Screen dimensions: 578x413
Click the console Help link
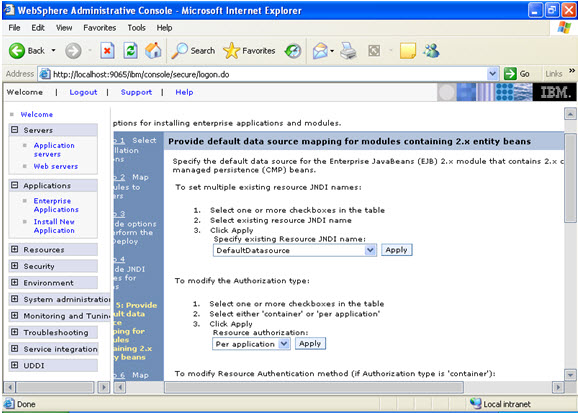(x=184, y=92)
